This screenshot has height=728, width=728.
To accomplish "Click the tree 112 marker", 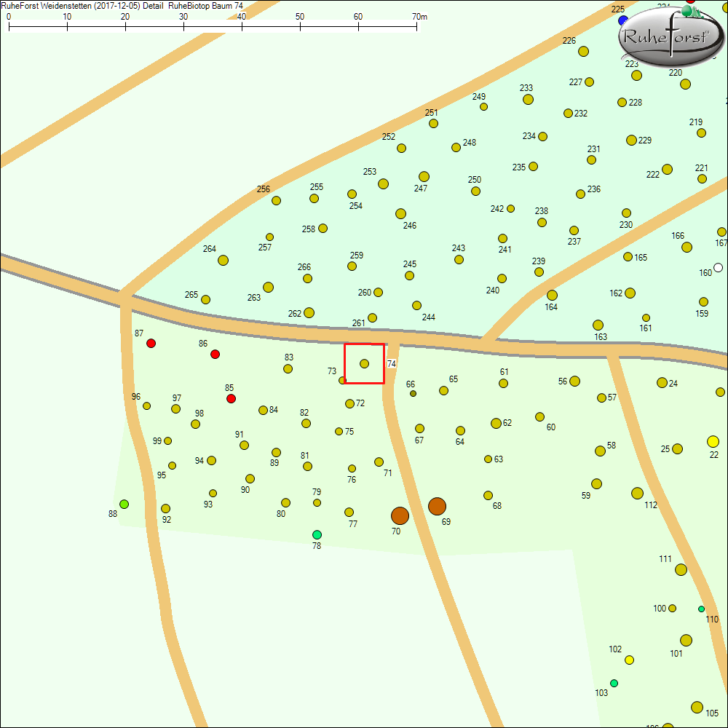I will (x=637, y=493).
